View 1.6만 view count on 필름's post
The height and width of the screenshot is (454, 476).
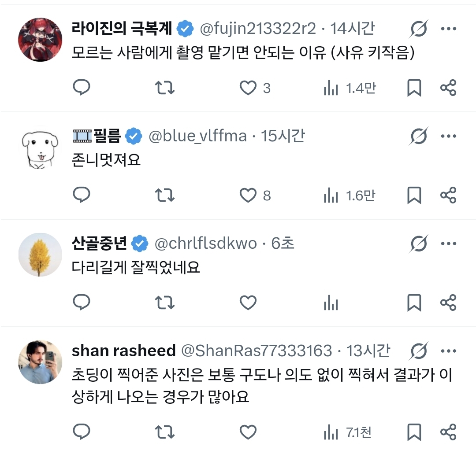pos(350,196)
